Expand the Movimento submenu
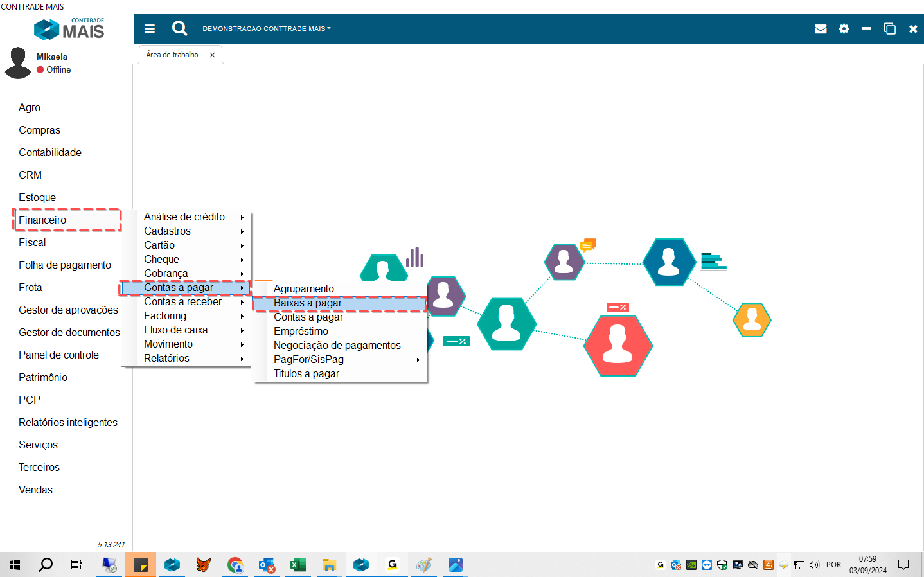Image resolution: width=924 pixels, height=577 pixels. [x=185, y=344]
